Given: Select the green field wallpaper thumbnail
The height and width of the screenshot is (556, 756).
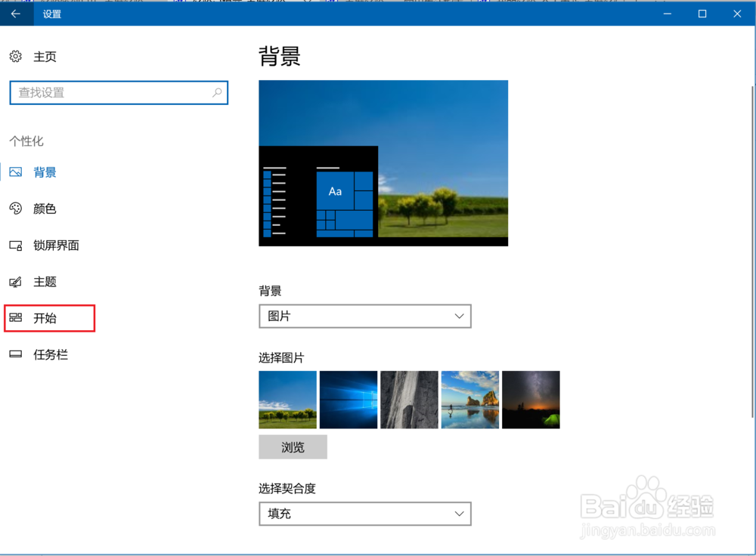Looking at the screenshot, I should click(x=287, y=399).
